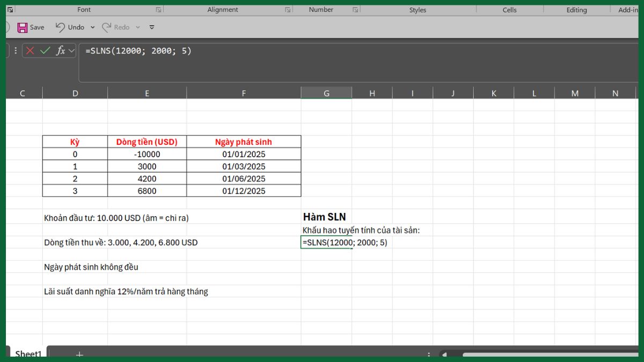
Task: Click the horizontal scrollbar left arrow
Action: pos(443,353)
